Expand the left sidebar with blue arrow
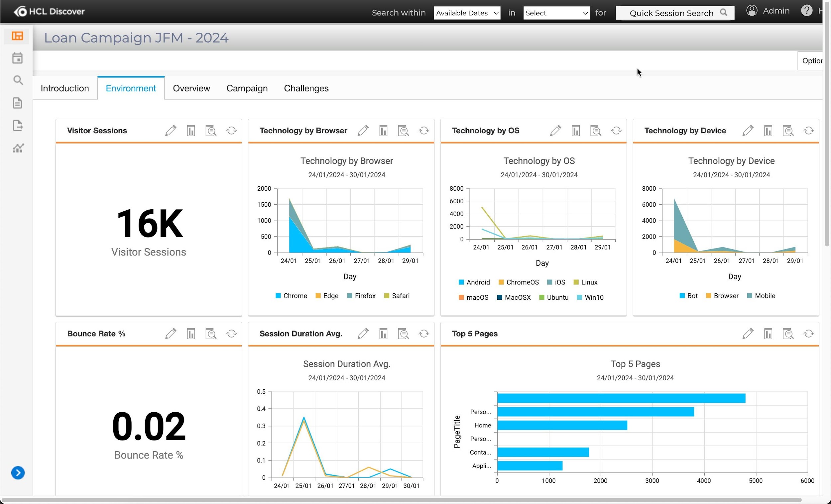 (x=18, y=473)
